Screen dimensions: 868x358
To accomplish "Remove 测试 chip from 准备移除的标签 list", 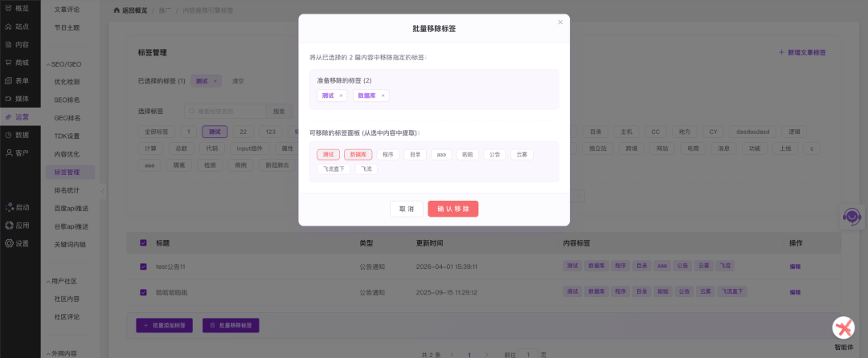I will [x=341, y=96].
